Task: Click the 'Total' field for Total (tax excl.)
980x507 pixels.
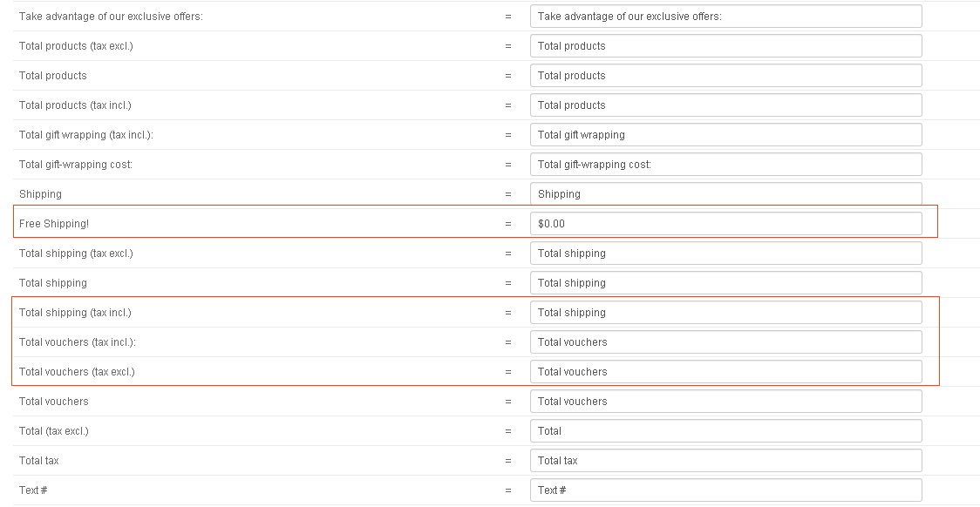Action: [x=725, y=431]
